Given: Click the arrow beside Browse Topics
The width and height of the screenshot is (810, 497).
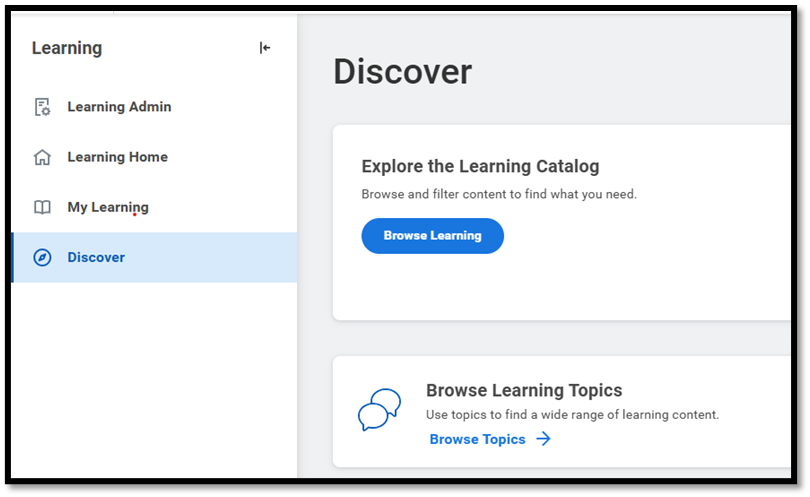Looking at the screenshot, I should (x=543, y=439).
